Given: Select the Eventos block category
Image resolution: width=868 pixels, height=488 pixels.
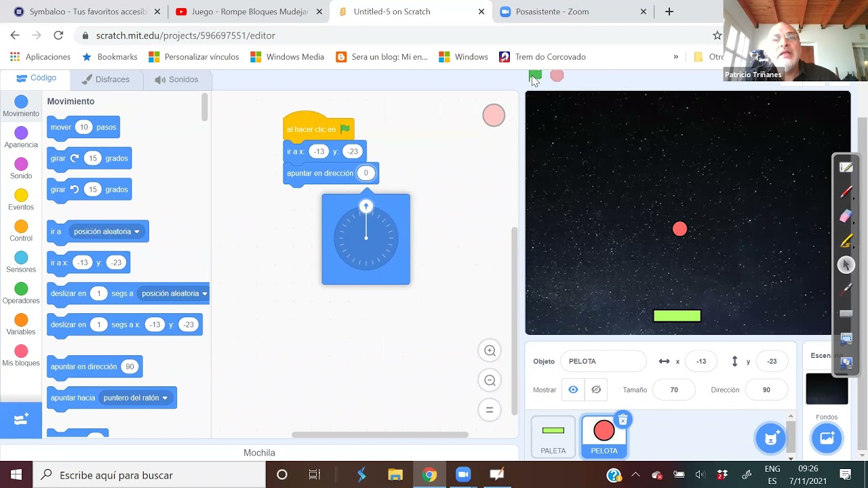Looking at the screenshot, I should point(21,200).
